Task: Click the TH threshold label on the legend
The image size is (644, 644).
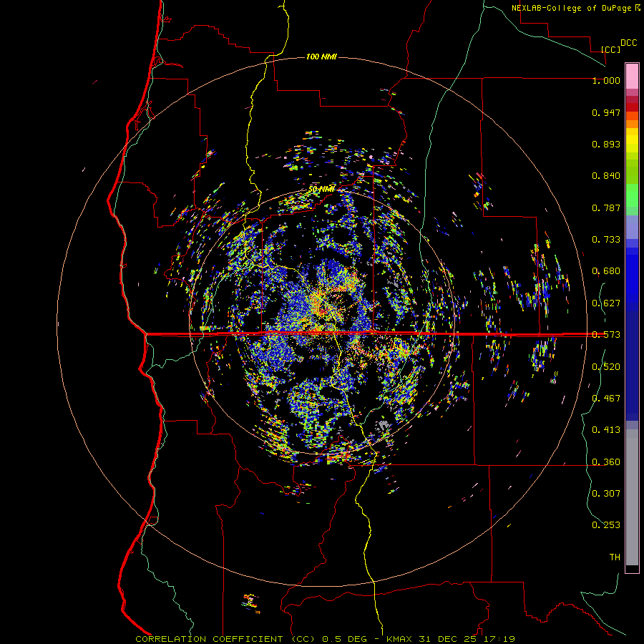Action: pos(615,557)
